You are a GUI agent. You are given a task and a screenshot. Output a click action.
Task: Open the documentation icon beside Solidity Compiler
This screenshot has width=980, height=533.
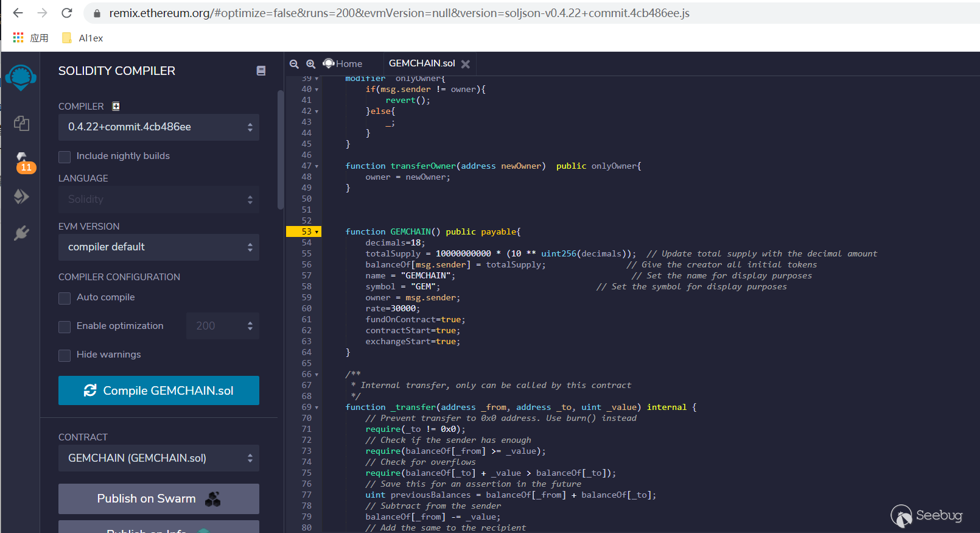261,71
